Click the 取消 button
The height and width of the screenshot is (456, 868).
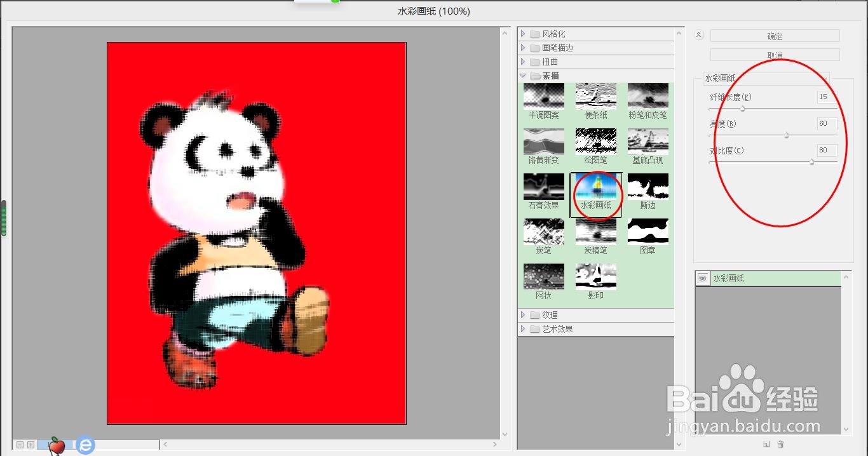tap(775, 55)
